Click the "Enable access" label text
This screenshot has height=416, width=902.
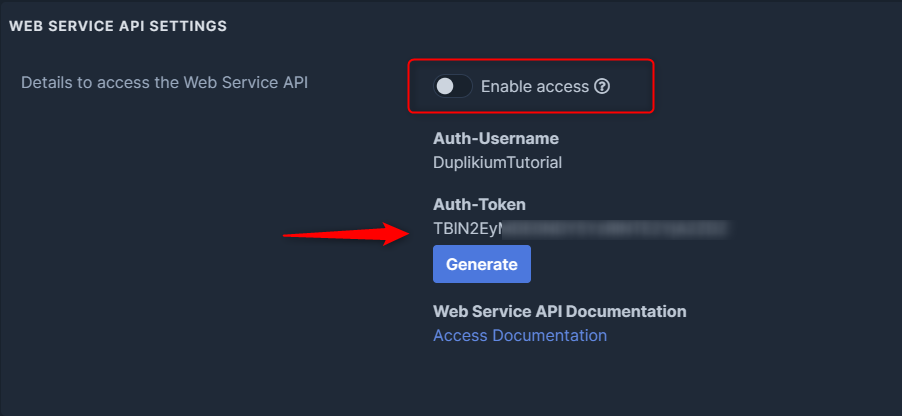[x=535, y=87]
